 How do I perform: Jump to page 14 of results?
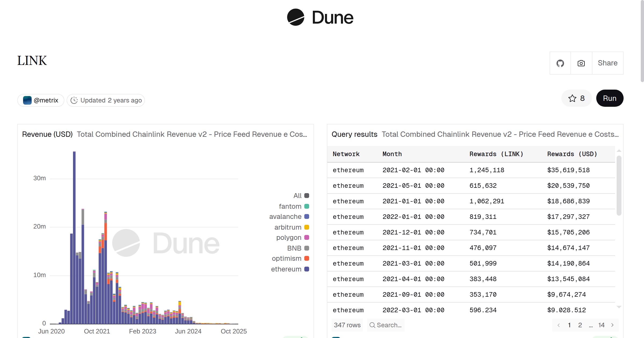[x=601, y=325]
